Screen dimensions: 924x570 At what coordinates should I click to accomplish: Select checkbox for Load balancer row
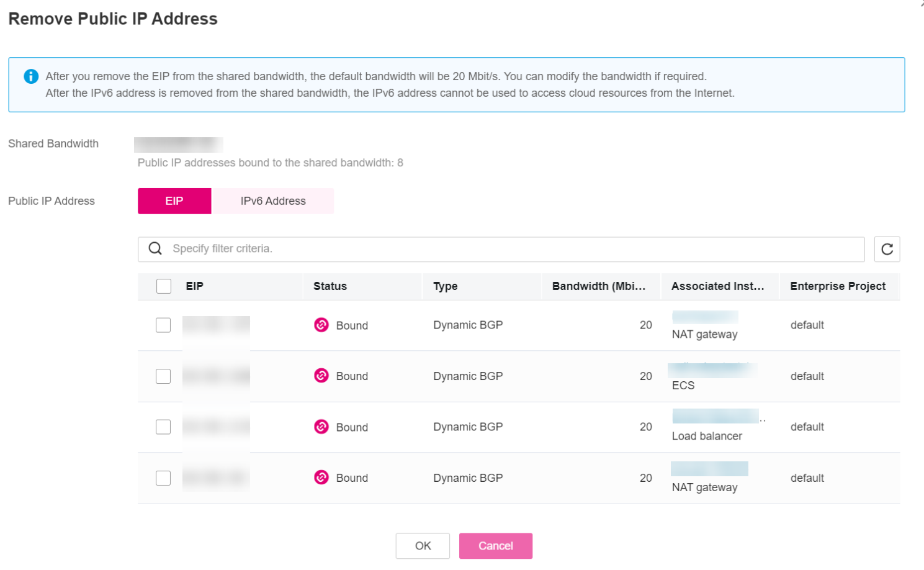point(163,427)
